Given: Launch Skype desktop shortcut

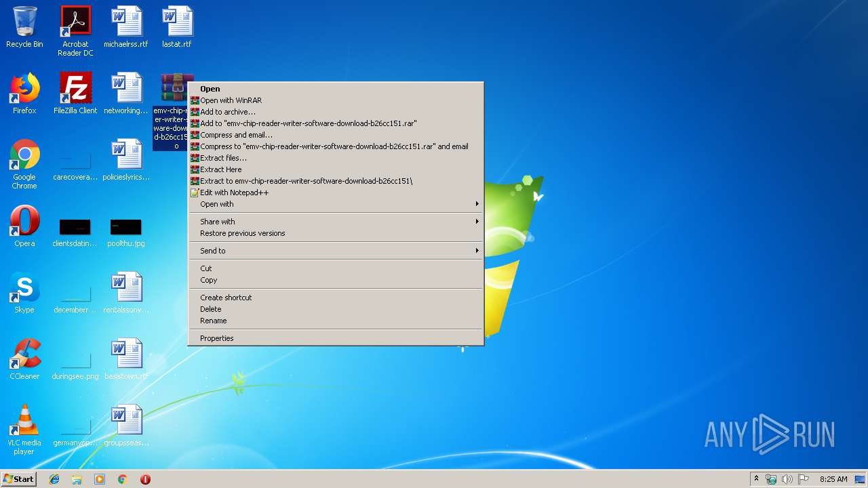Looking at the screenshot, I should [x=24, y=293].
